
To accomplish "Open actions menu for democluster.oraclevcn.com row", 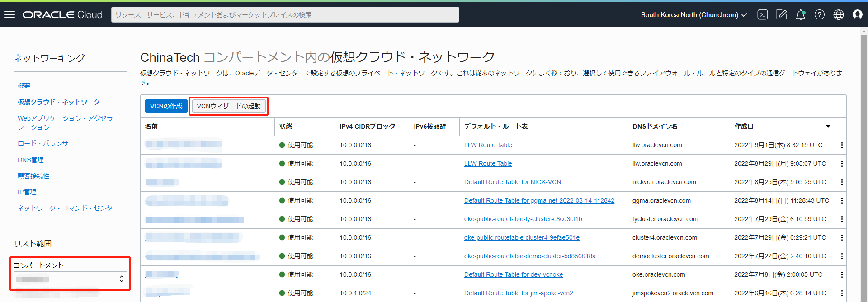I will (x=842, y=256).
